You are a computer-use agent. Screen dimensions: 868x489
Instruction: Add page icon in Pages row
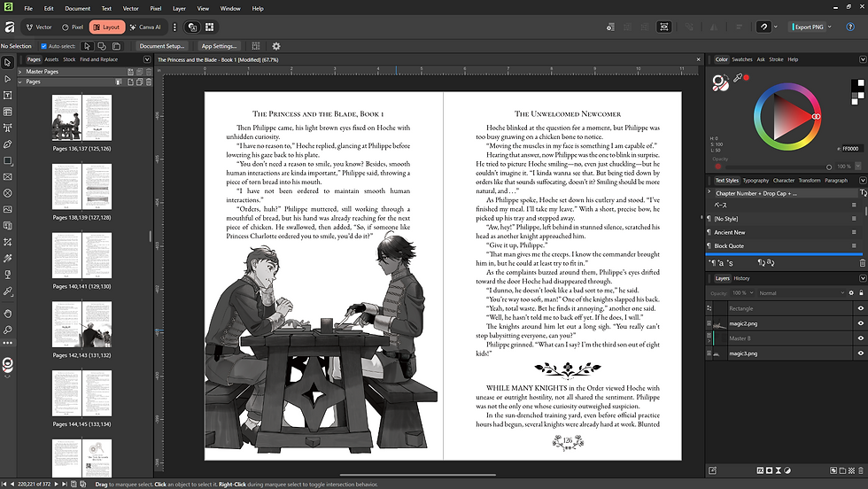tap(131, 82)
